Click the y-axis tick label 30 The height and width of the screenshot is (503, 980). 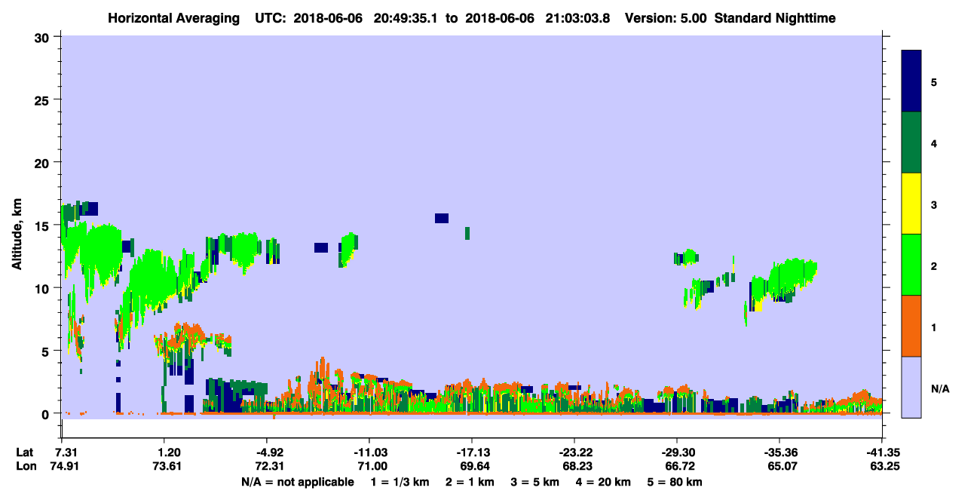[44, 37]
